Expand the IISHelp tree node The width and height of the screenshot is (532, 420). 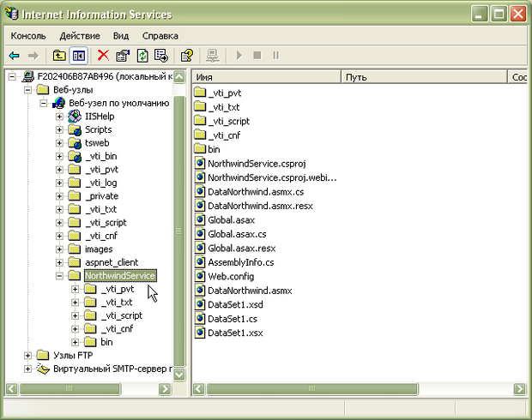pyautogui.click(x=59, y=117)
